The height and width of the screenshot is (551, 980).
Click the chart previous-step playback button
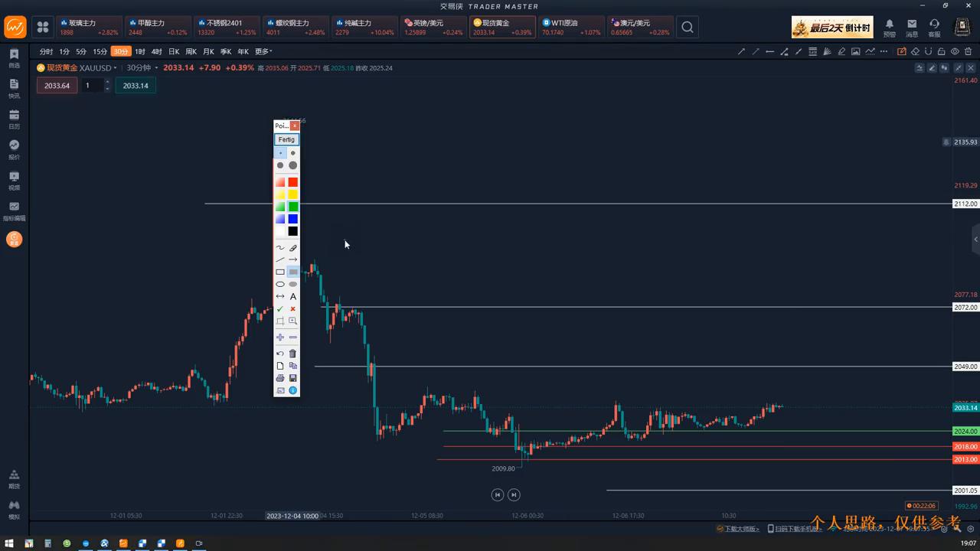498,495
